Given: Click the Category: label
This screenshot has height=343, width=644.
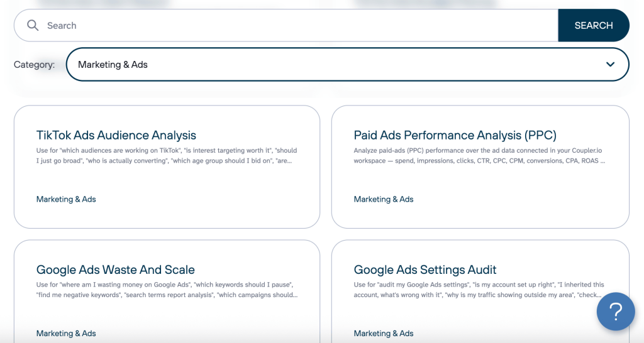Looking at the screenshot, I should click(34, 65).
